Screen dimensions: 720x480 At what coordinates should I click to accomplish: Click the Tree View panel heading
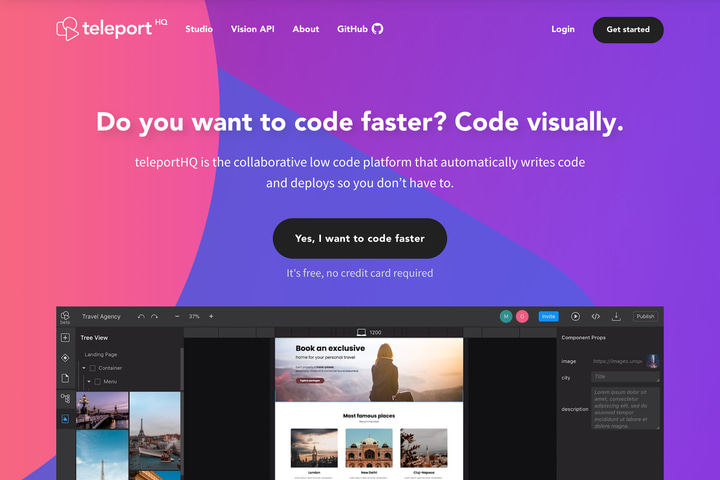(x=94, y=338)
